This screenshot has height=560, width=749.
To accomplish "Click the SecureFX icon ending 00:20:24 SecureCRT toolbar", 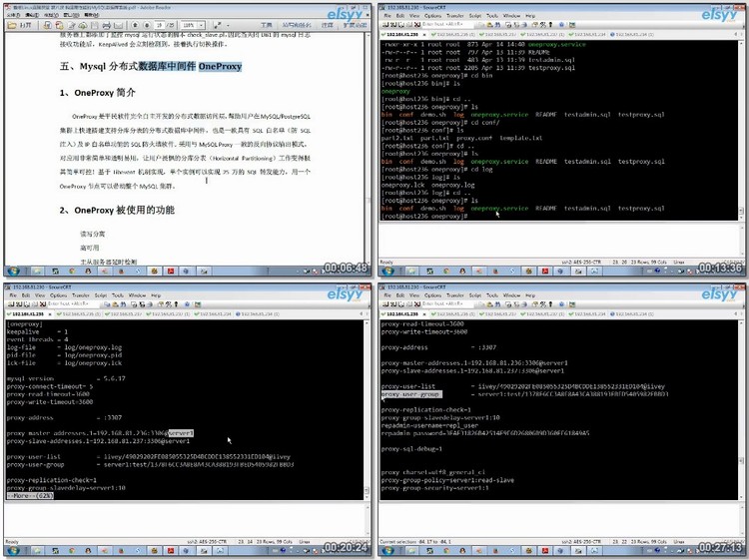I will (x=198, y=304).
